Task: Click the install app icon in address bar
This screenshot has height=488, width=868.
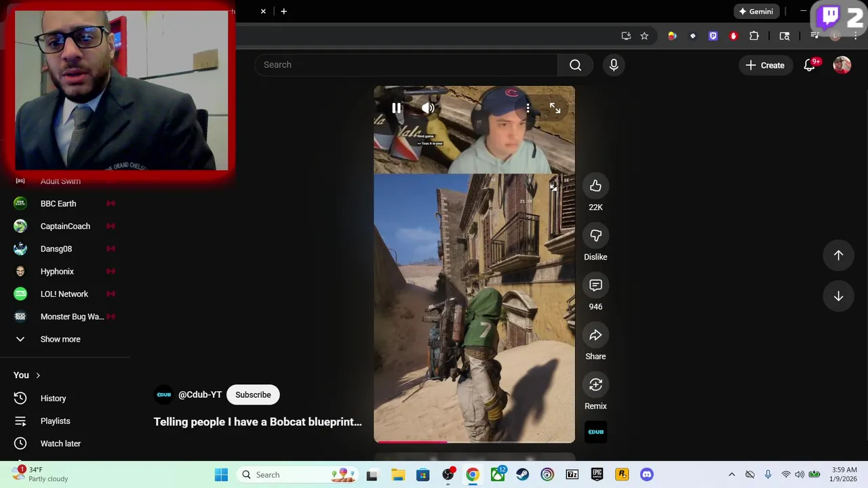Action: [x=626, y=36]
